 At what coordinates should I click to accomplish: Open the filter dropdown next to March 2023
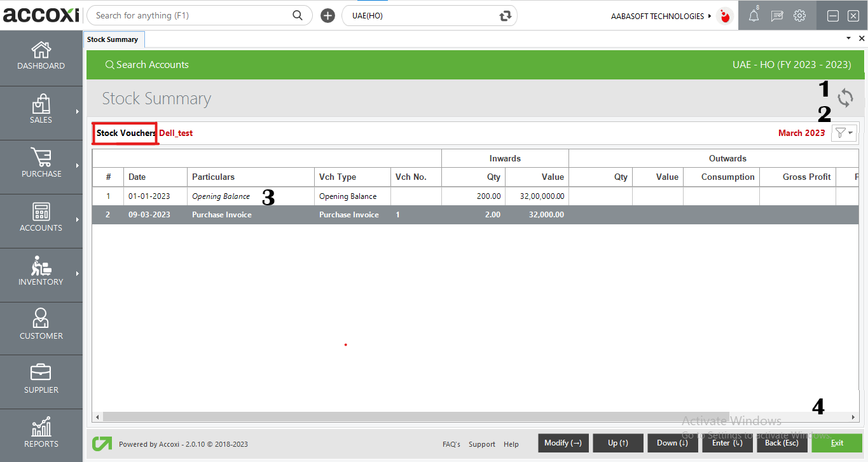point(844,133)
